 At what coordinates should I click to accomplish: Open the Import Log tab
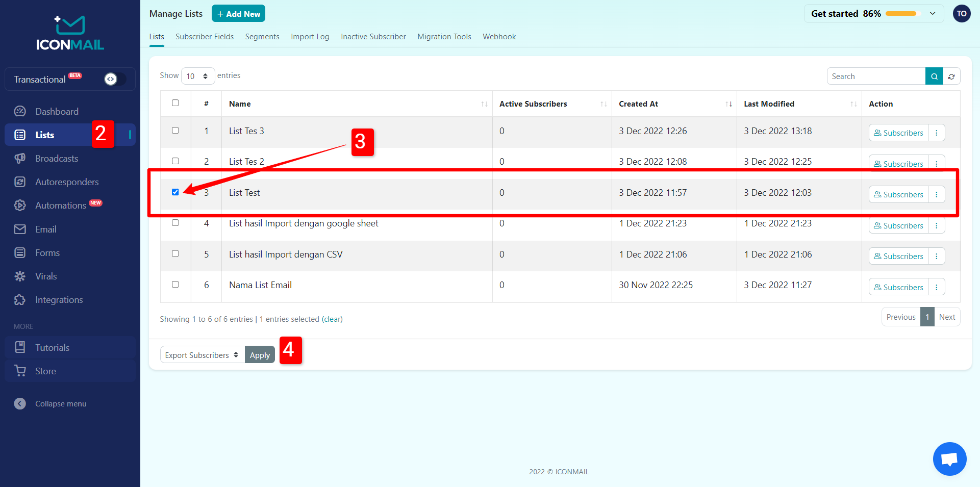click(310, 37)
